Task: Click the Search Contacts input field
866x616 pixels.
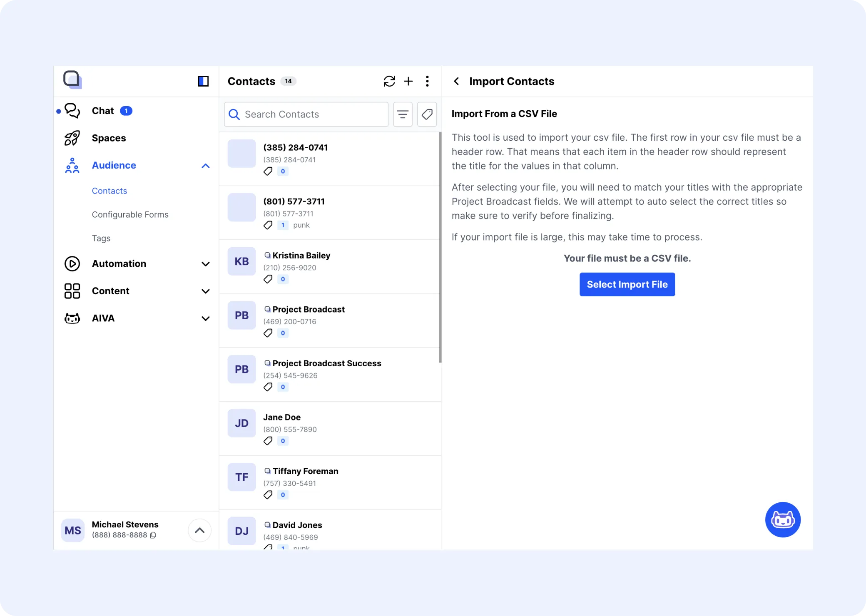Action: click(x=306, y=114)
